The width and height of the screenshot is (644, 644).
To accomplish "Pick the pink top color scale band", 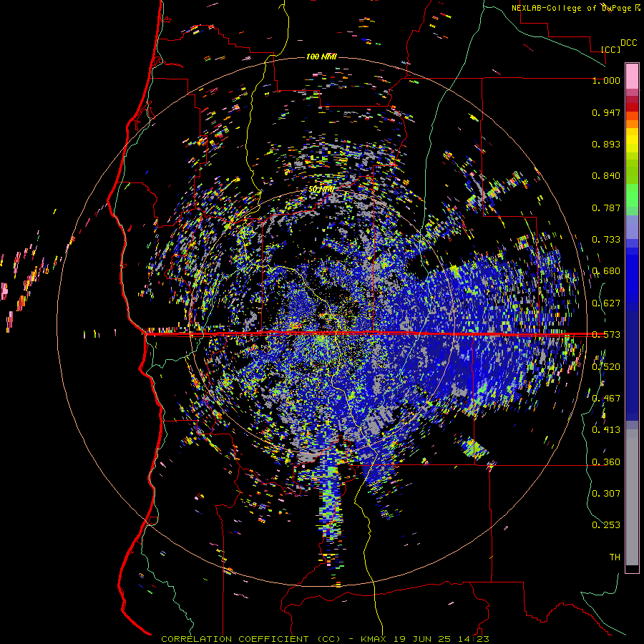I will (632, 76).
